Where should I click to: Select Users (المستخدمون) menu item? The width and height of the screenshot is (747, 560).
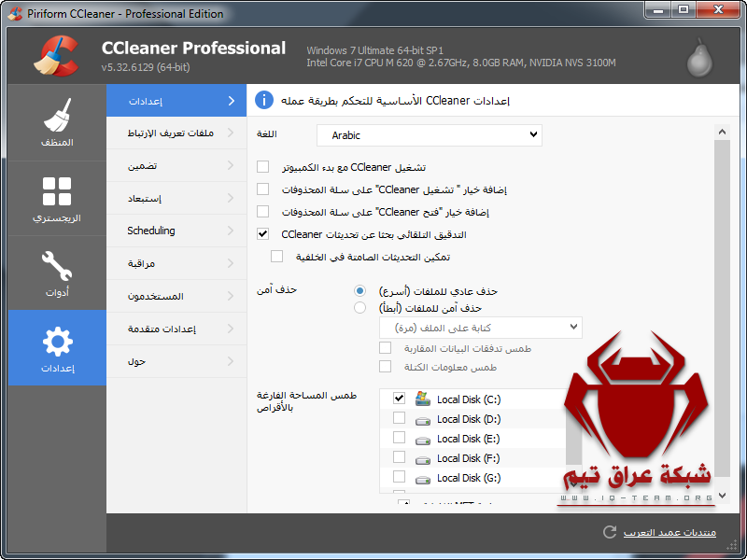coord(176,296)
